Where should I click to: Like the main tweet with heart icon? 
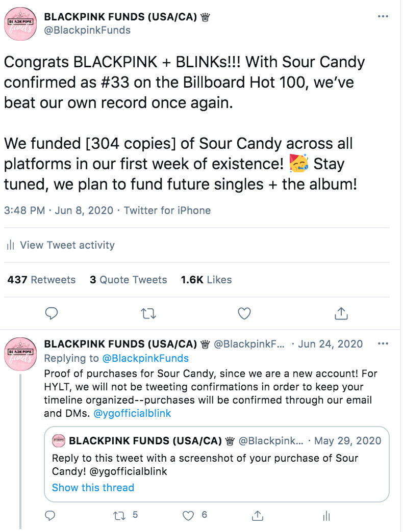pyautogui.click(x=244, y=313)
